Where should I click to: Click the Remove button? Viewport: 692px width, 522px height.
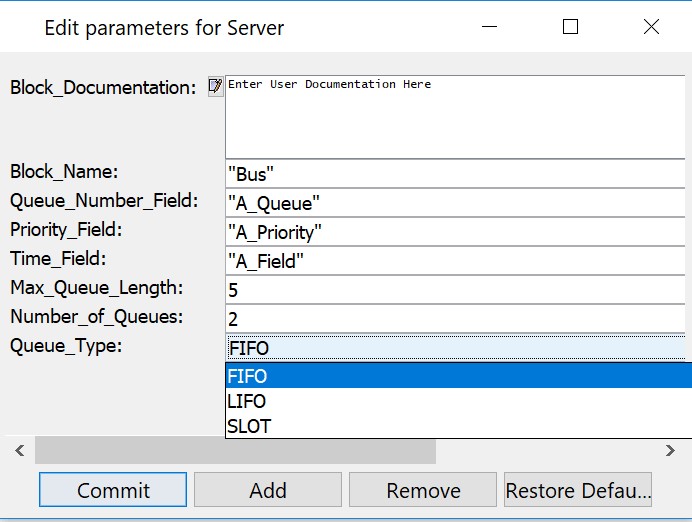[423, 490]
